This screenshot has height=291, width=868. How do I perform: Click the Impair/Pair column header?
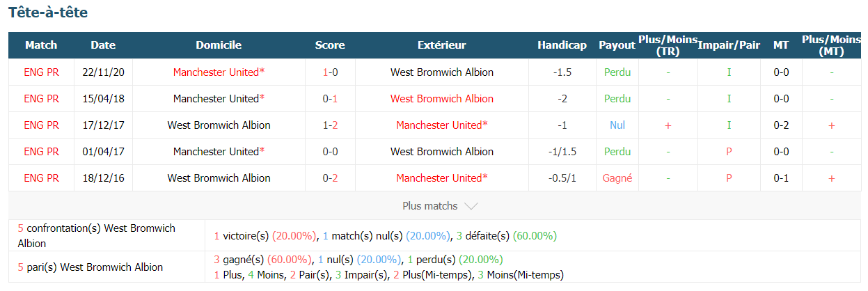729,45
